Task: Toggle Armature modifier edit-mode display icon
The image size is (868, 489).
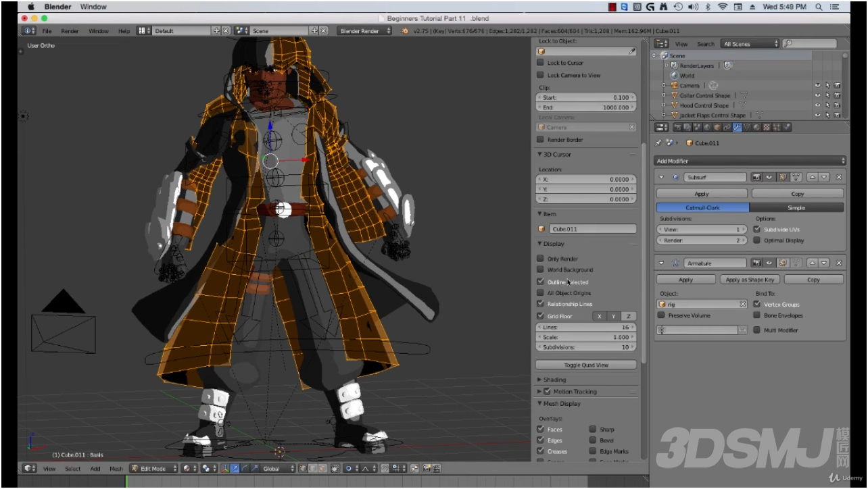Action: pyautogui.click(x=783, y=263)
